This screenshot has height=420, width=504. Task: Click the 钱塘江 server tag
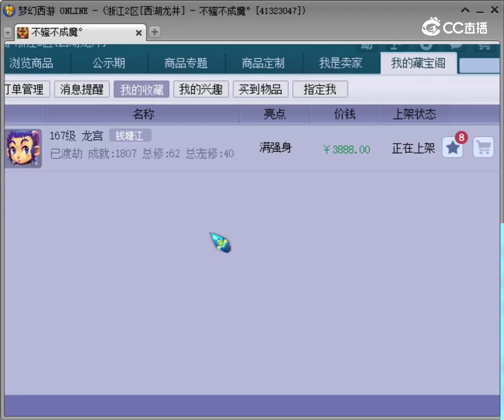click(130, 136)
